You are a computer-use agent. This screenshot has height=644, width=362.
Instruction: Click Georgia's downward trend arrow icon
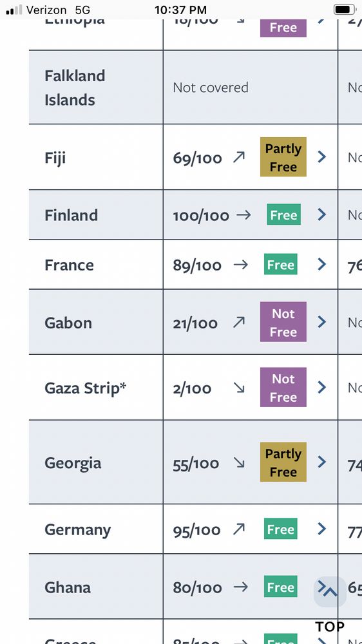pos(239,463)
